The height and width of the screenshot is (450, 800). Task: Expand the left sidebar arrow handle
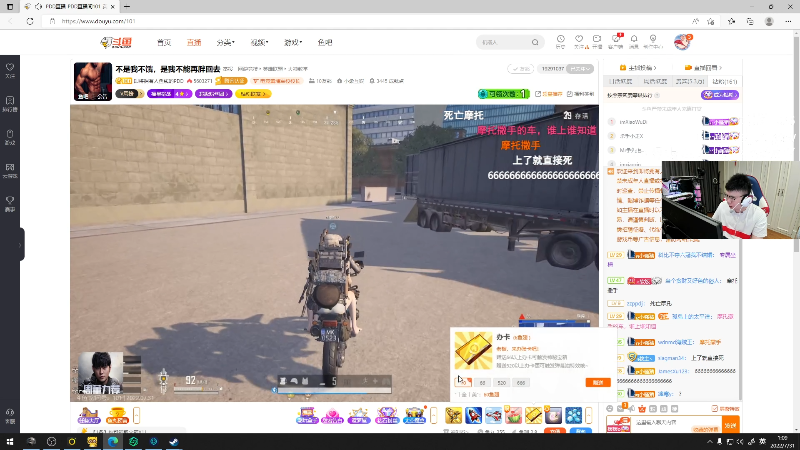20,245
